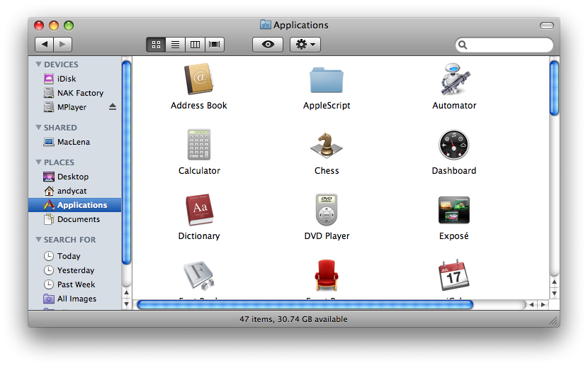This screenshot has width=588, height=366.
Task: Click the main pane scroll down arrow
Action: 554,294
